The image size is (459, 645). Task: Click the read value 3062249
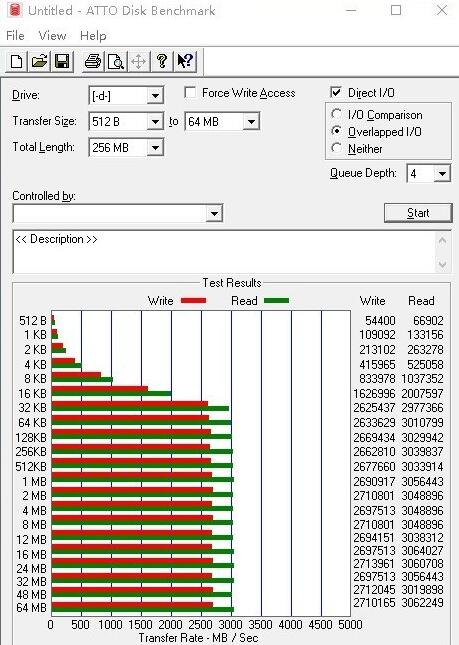click(x=422, y=603)
